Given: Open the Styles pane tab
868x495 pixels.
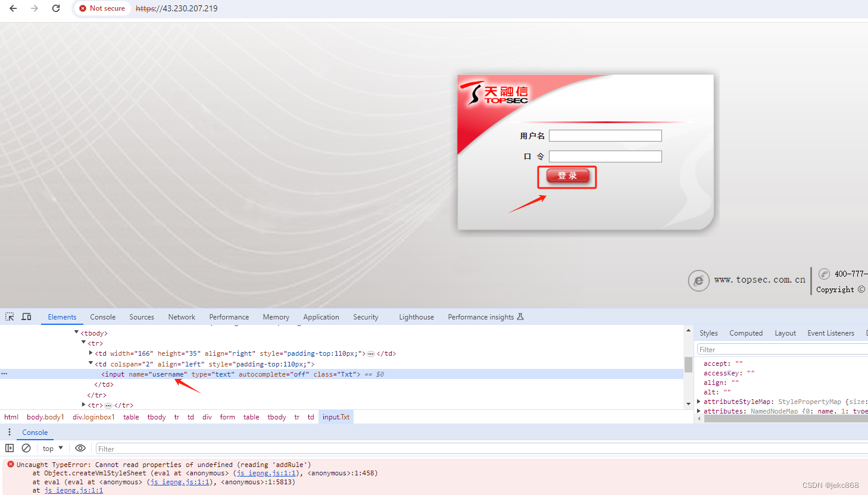Looking at the screenshot, I should pos(708,333).
